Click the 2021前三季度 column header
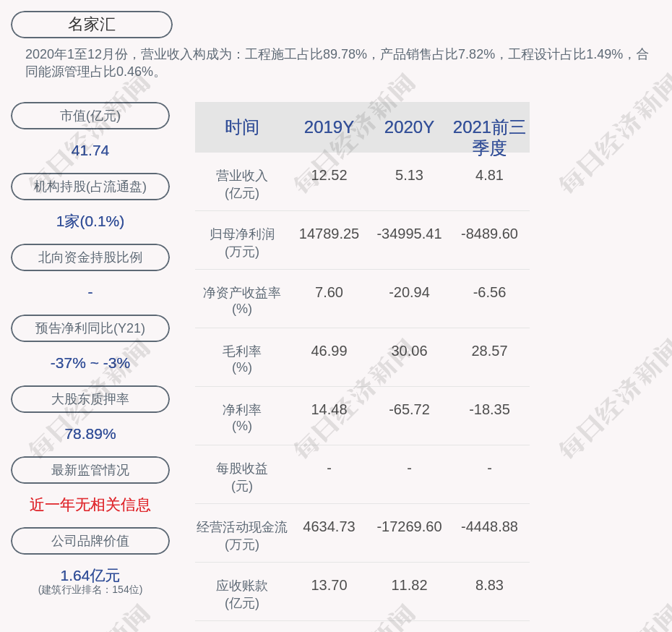672x632 pixels. 489,137
